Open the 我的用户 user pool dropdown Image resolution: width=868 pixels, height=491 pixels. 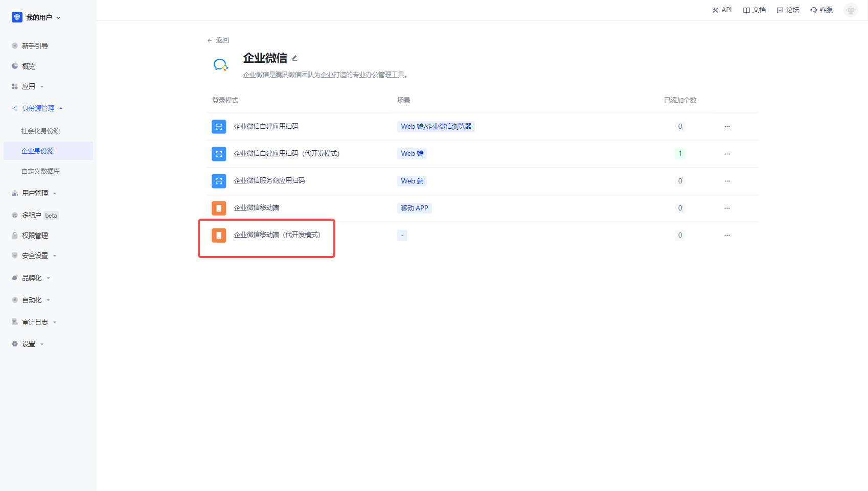tap(37, 17)
